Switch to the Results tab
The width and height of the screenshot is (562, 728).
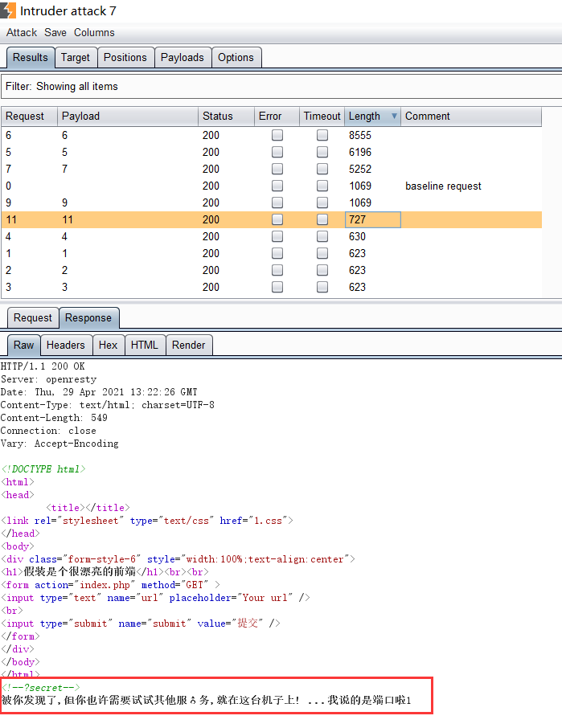coord(31,58)
